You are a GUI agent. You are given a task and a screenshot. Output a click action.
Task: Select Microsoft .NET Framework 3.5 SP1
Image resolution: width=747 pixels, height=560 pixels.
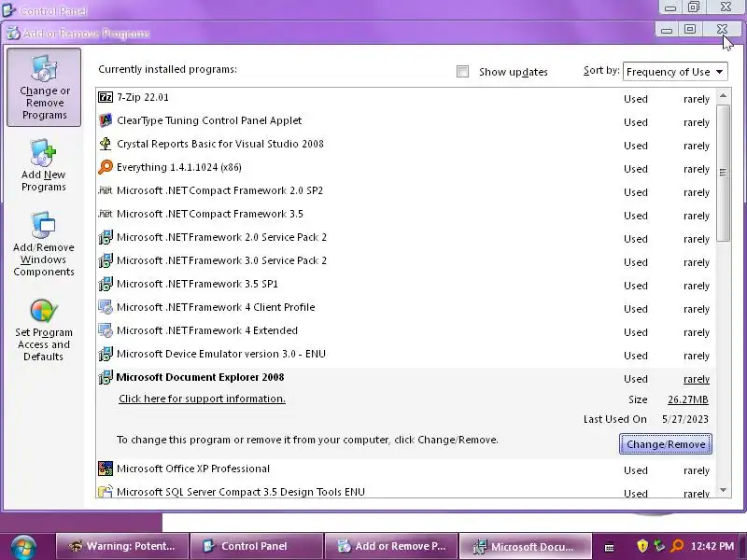tap(405, 285)
